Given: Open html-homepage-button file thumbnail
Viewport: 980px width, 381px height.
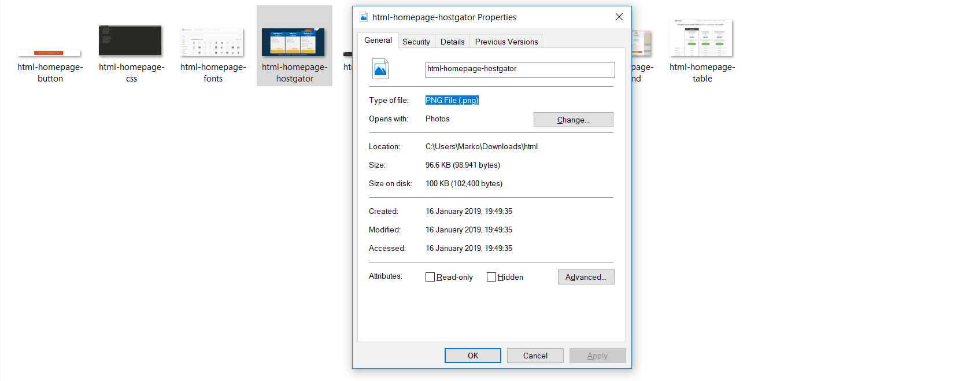Looking at the screenshot, I should pyautogui.click(x=49, y=53).
